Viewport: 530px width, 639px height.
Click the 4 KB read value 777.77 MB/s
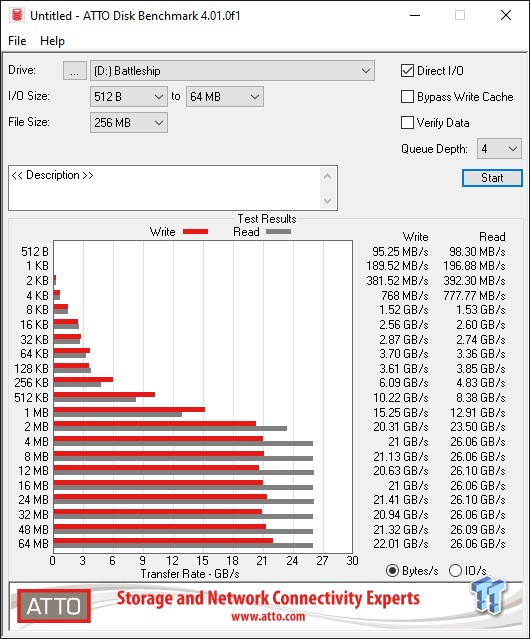475,295
